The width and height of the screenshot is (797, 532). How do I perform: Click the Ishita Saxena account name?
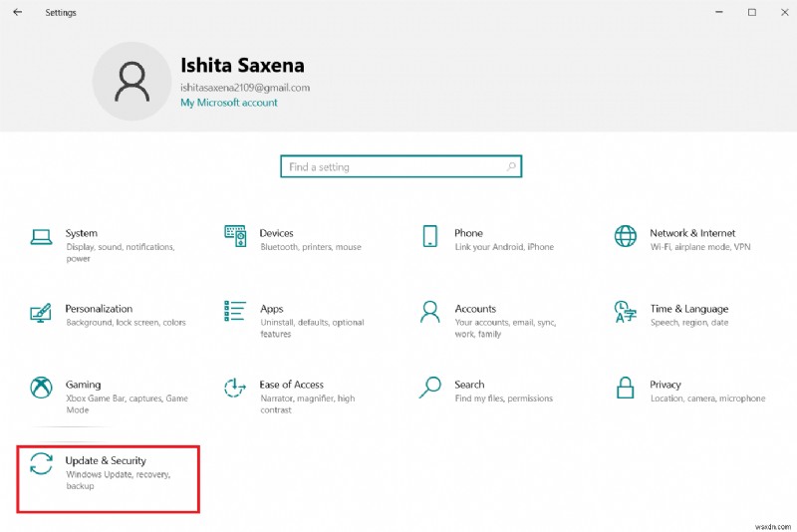(x=242, y=66)
